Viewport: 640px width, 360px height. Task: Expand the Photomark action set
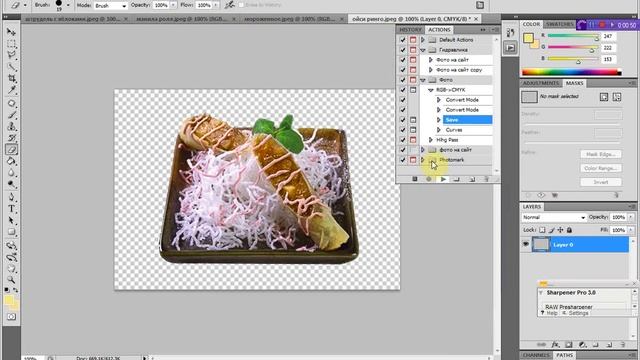click(x=422, y=160)
